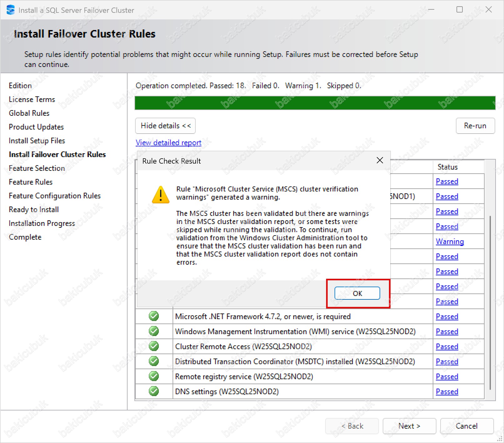Proceed with the Next > button

click(409, 426)
